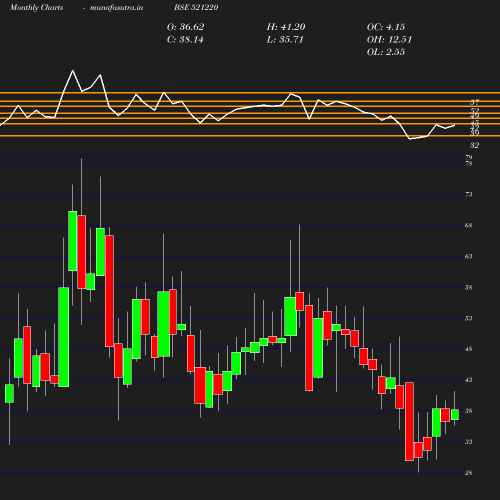Click the 53 price axis label
Screen dimensions: 500x500
469,318
